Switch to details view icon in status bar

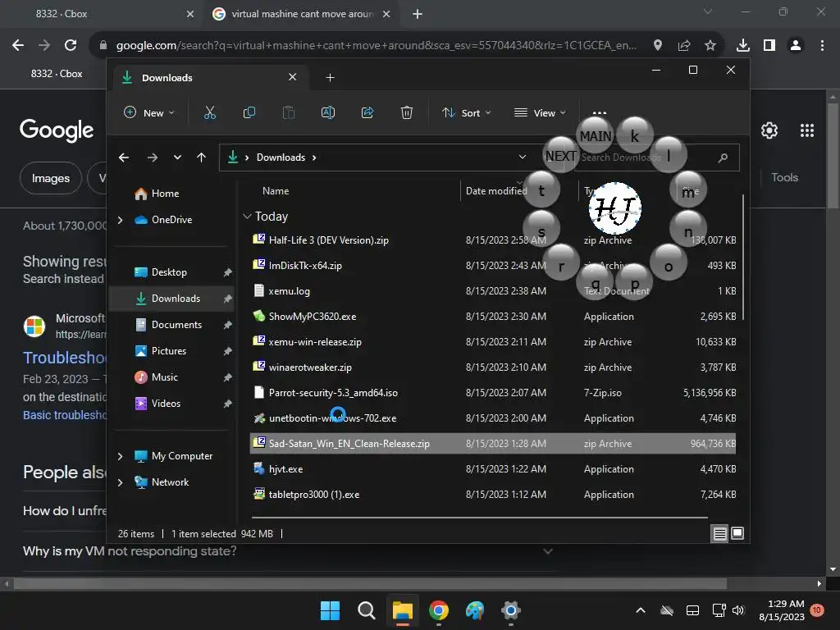coord(720,533)
